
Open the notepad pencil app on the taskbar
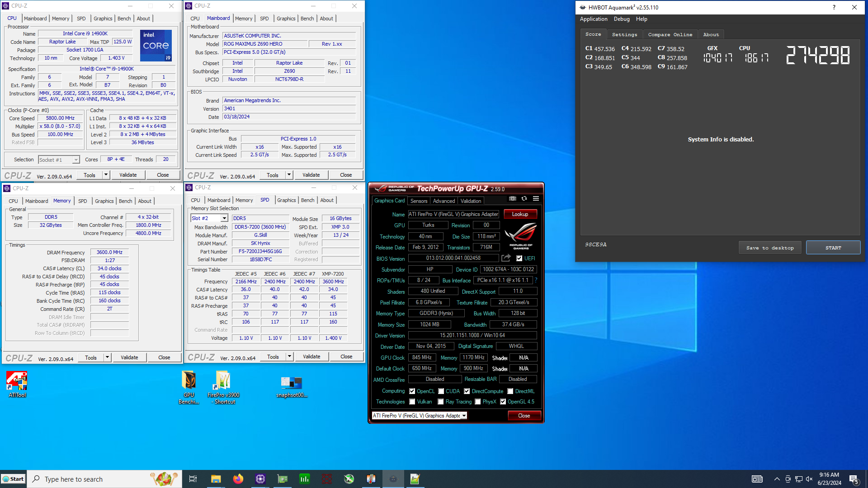tap(415, 479)
